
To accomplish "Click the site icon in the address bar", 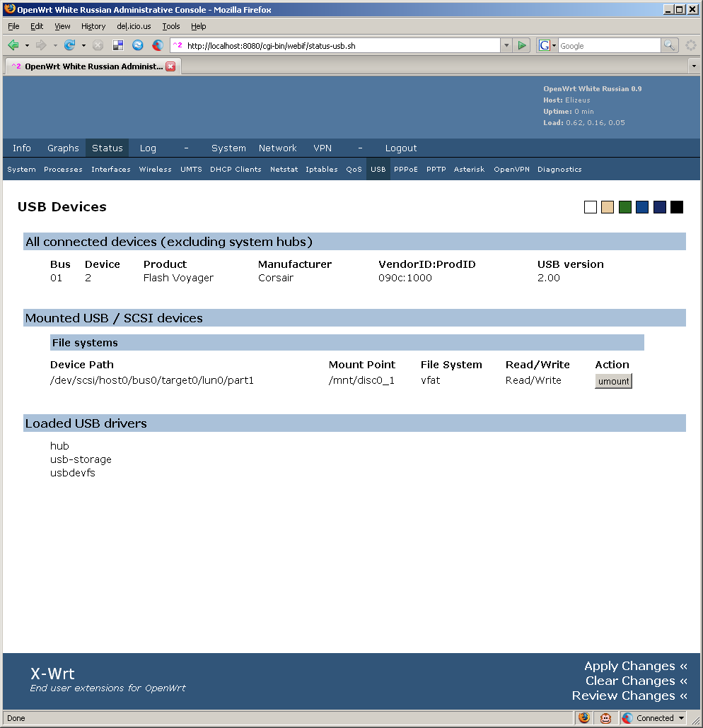I will [x=178, y=45].
